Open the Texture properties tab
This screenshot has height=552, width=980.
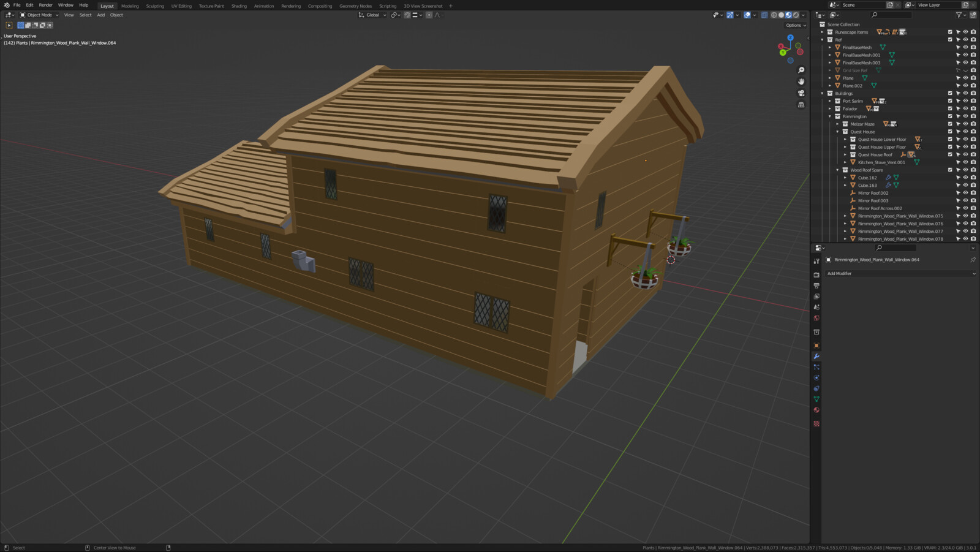click(x=816, y=423)
